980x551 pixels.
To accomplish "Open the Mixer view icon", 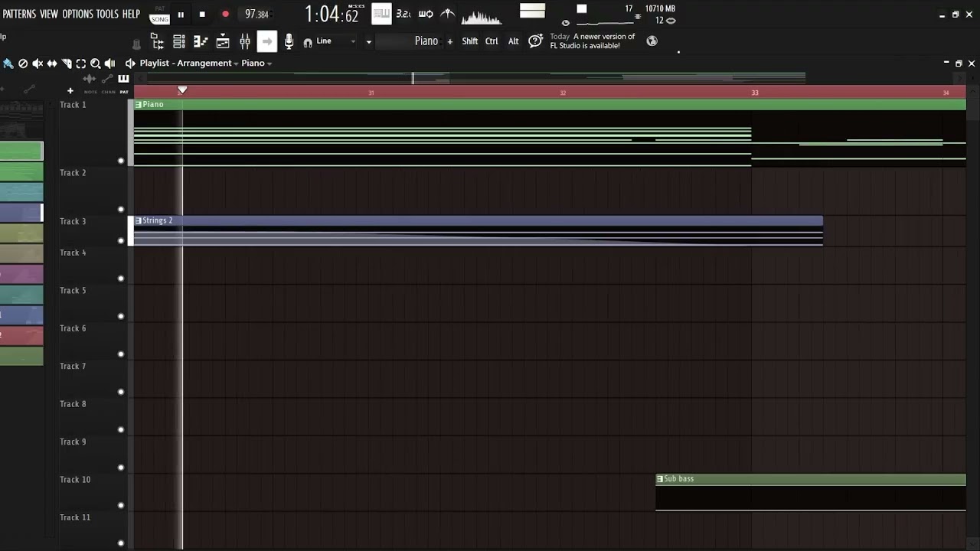I will pos(245,41).
